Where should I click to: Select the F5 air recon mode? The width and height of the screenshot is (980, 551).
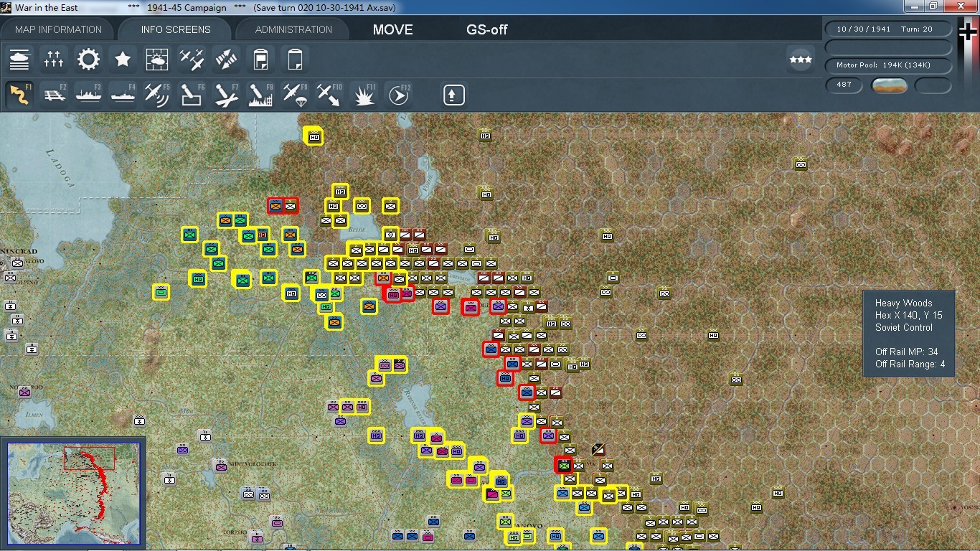(x=158, y=95)
